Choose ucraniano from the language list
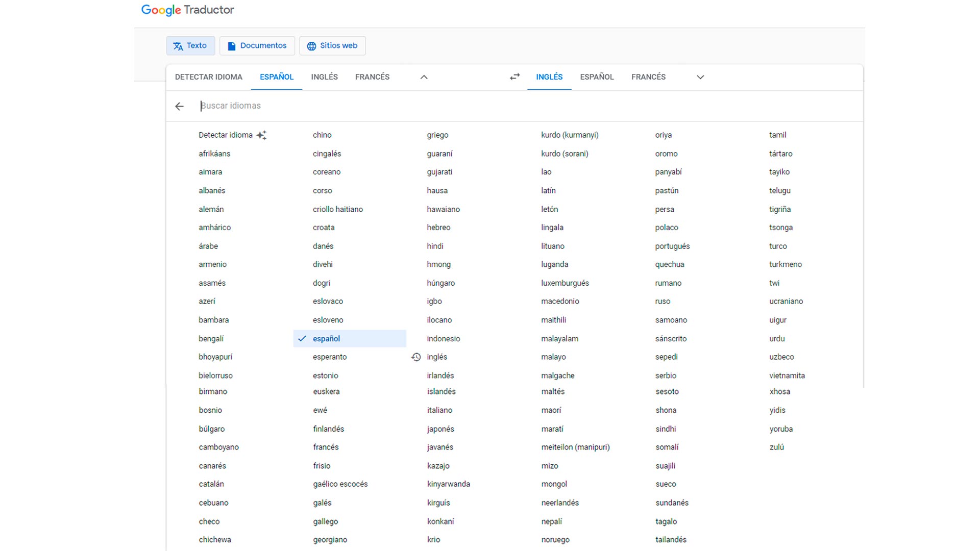The image size is (980, 551). coord(786,302)
